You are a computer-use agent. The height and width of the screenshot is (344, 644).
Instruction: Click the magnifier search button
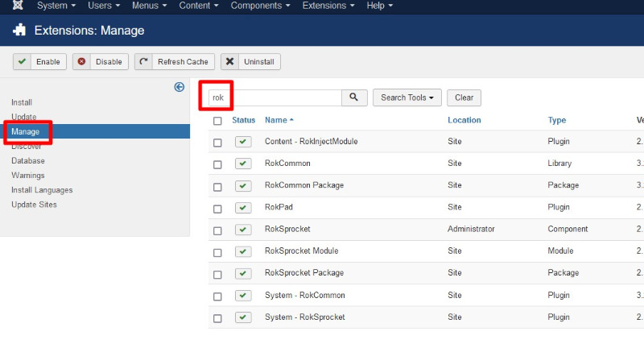354,97
